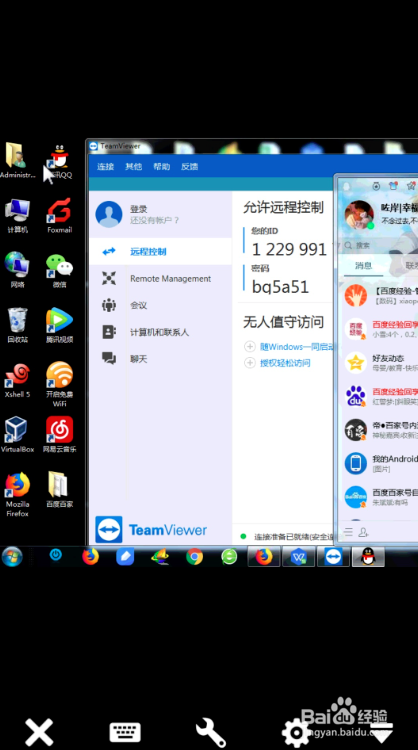Open the 回收站 recycle bin
418x750 pixels.
point(17,325)
